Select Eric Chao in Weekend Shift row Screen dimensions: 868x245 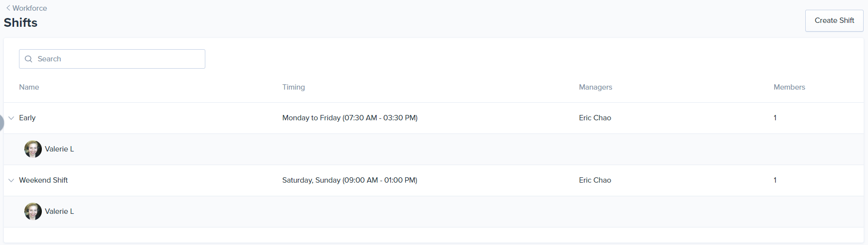[595, 180]
